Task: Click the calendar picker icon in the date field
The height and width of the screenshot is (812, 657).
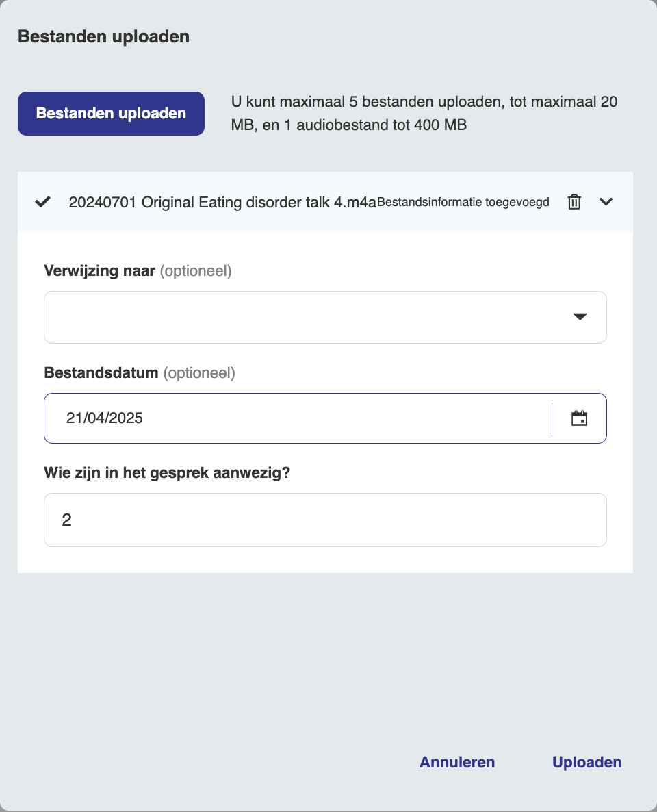Action: click(x=580, y=418)
